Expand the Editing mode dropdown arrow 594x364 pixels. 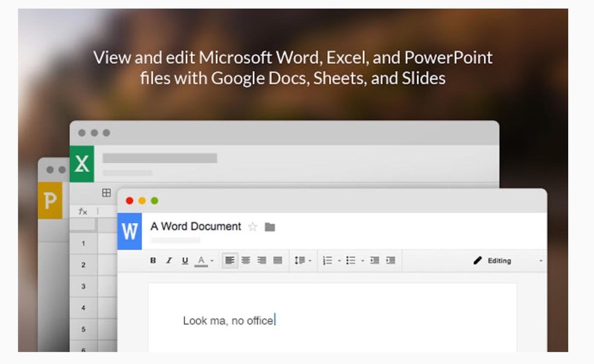coord(541,261)
